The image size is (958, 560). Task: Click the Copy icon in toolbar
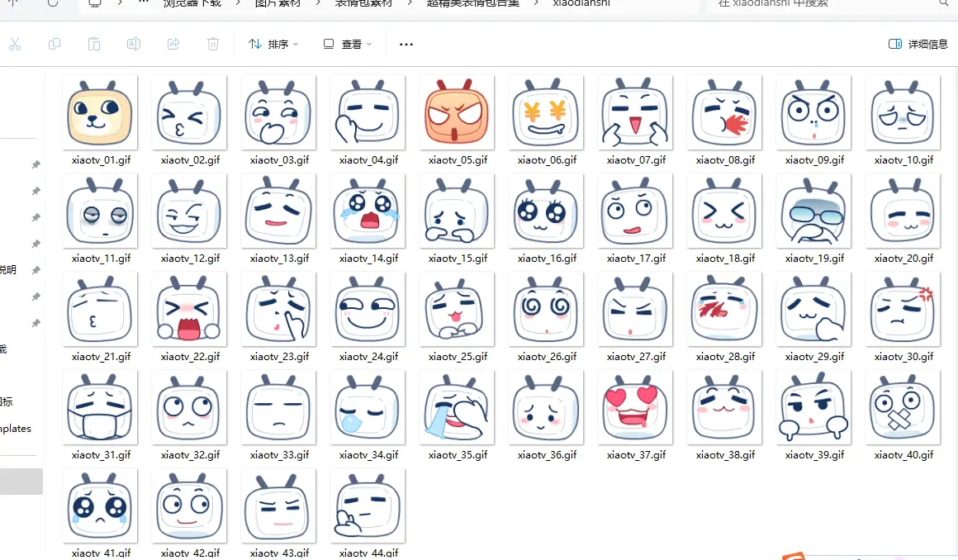[55, 44]
